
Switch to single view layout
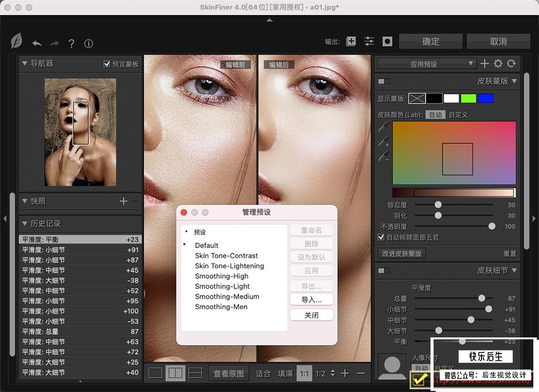pyautogui.click(x=156, y=373)
